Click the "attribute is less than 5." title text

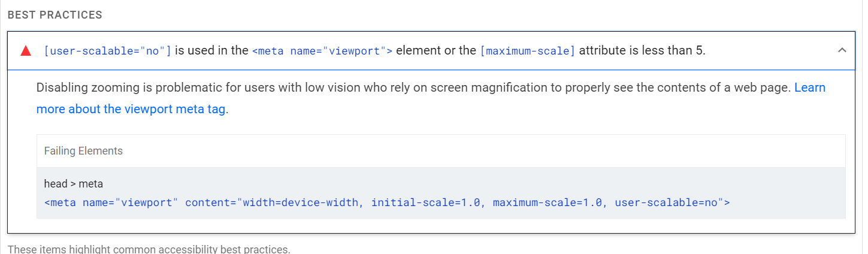(642, 51)
